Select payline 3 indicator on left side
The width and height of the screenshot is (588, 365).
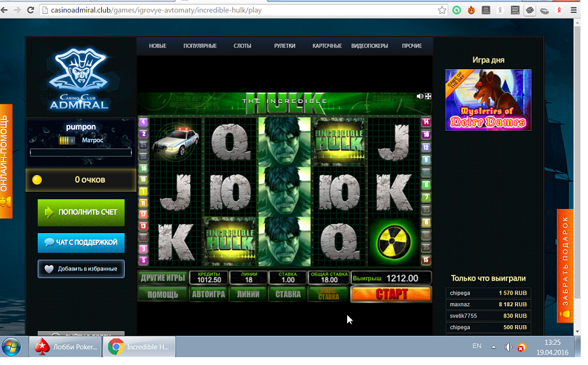coord(144,248)
